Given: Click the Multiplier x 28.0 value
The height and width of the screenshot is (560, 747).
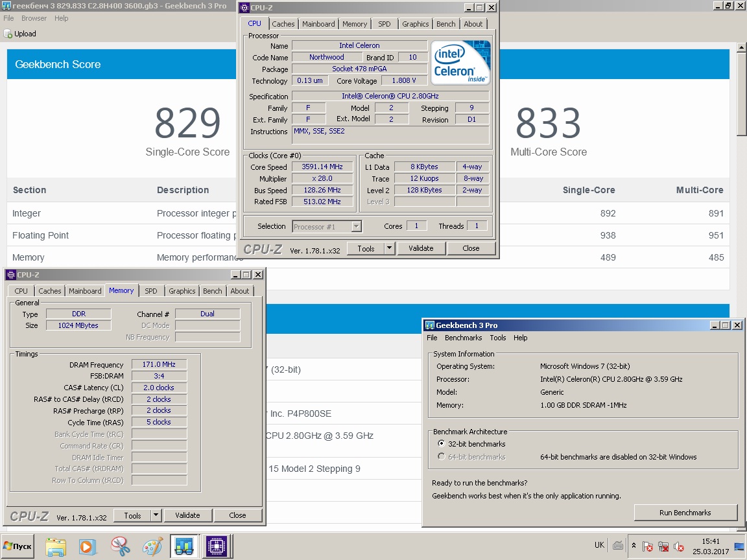Looking at the screenshot, I should 322,178.
